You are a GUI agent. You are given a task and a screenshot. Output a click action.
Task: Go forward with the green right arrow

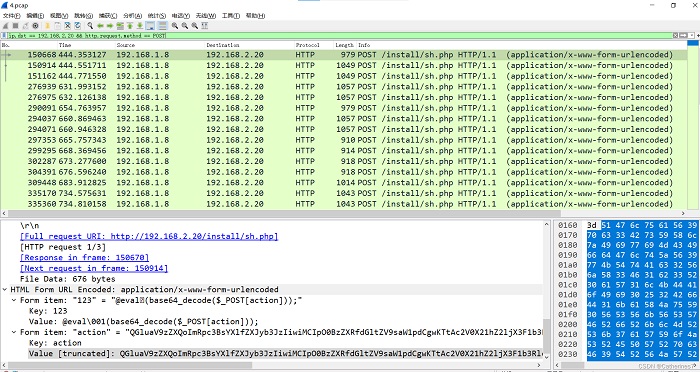[x=110, y=26]
